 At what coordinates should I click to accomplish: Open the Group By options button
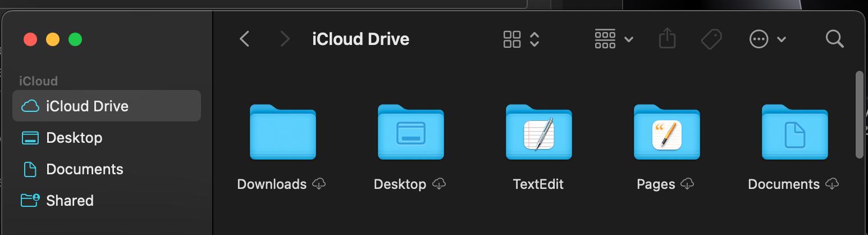605,39
